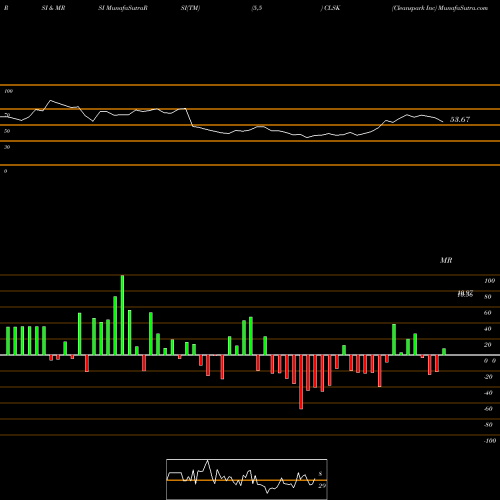500x500 pixels.
Task: Click the RSI 30 level label
Action: [7, 147]
